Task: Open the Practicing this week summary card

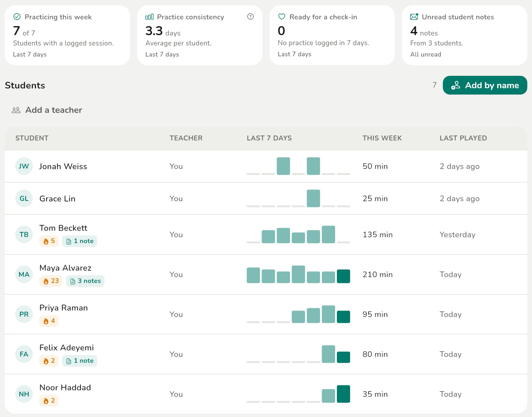Action: click(67, 35)
